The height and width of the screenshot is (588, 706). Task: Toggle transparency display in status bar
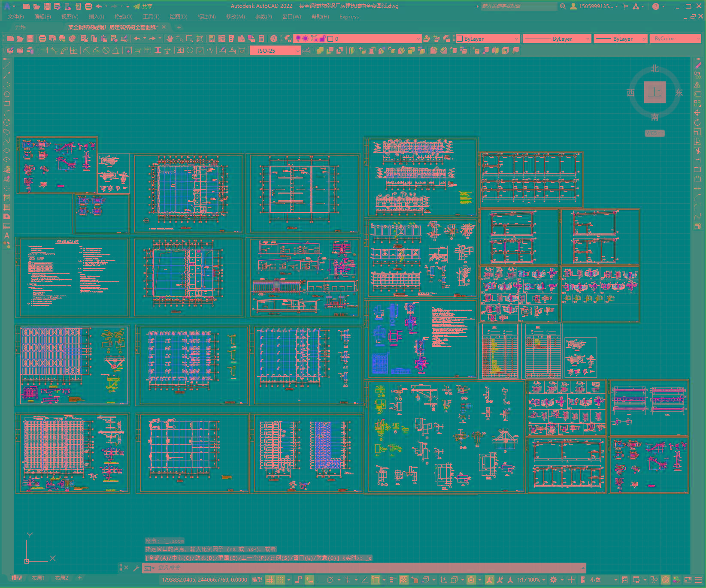[x=404, y=580]
